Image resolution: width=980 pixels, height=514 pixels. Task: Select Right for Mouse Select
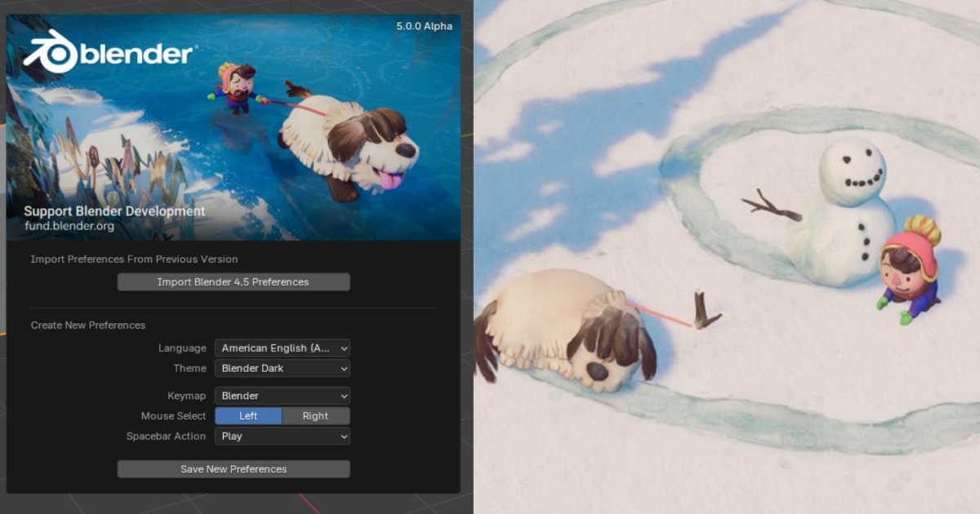pos(316,416)
